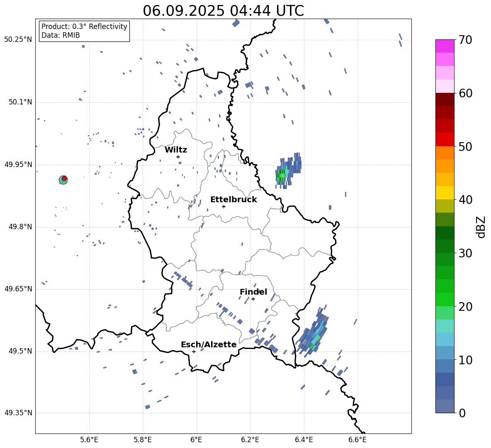Click the Wiltz station label
Viewport: 491px width, 448px height.
176,150
